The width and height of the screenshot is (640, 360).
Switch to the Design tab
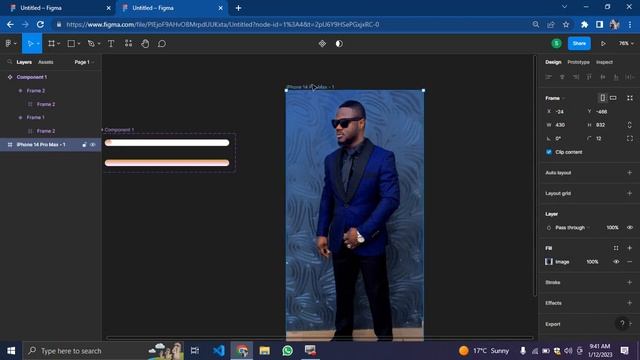point(553,62)
